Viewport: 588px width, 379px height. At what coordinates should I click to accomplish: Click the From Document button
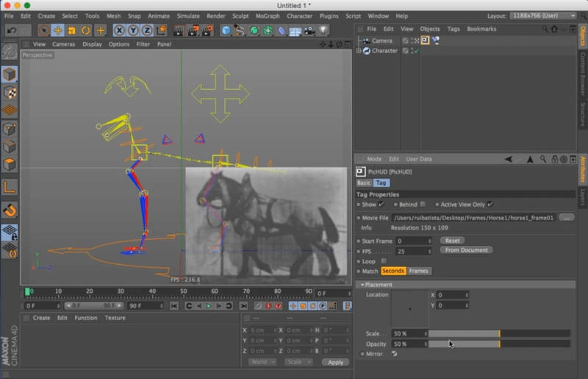tap(467, 250)
